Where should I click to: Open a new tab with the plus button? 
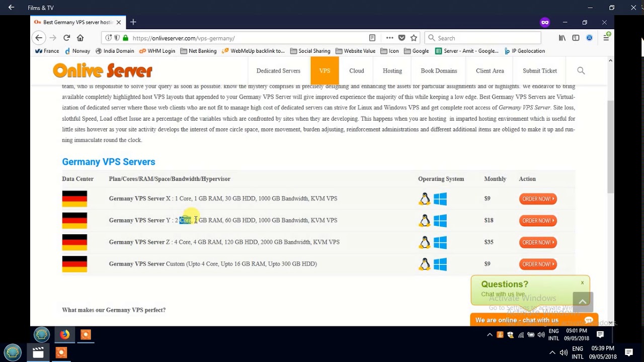tap(133, 22)
